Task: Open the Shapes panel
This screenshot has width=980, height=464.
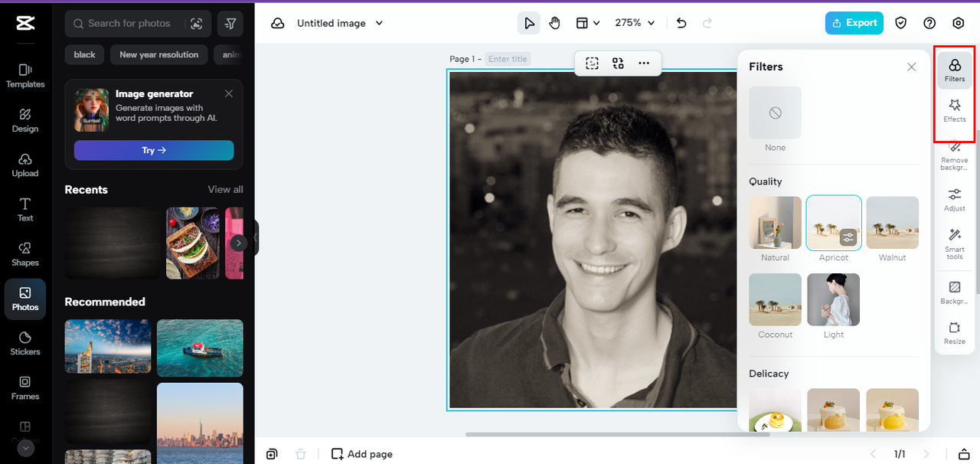Action: point(25,253)
